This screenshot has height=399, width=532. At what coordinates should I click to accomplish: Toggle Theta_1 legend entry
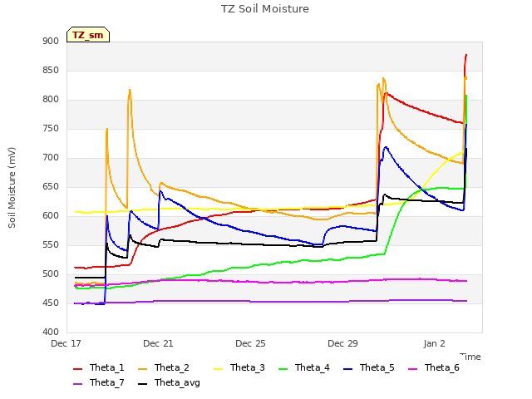[x=99, y=367]
